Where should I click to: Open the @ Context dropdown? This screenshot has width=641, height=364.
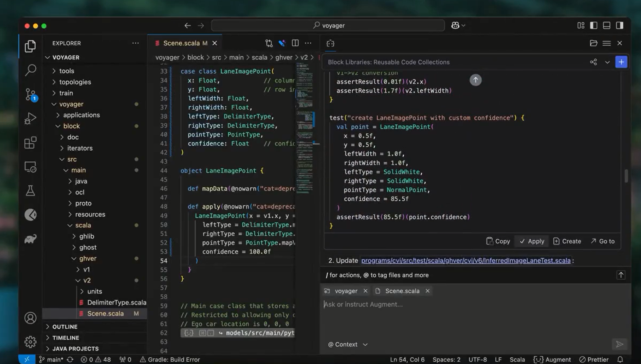tap(348, 344)
